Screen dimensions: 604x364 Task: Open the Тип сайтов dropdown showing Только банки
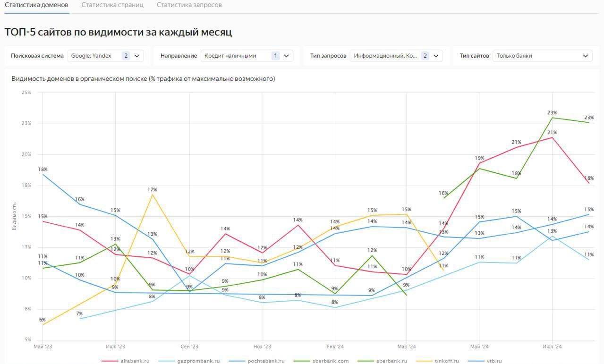point(542,56)
